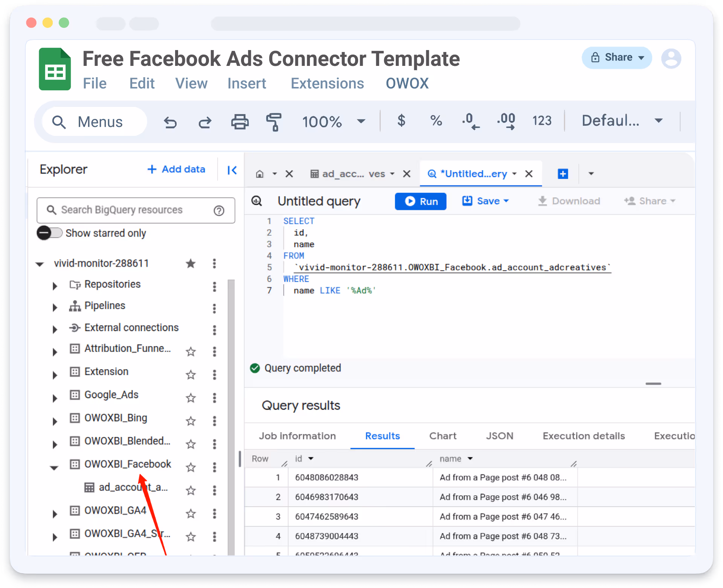Click the decrease decimal places icon
723x588 pixels.
pyautogui.click(x=470, y=121)
